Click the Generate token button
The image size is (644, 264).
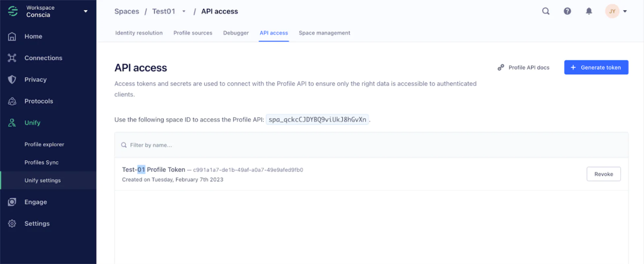tap(596, 68)
